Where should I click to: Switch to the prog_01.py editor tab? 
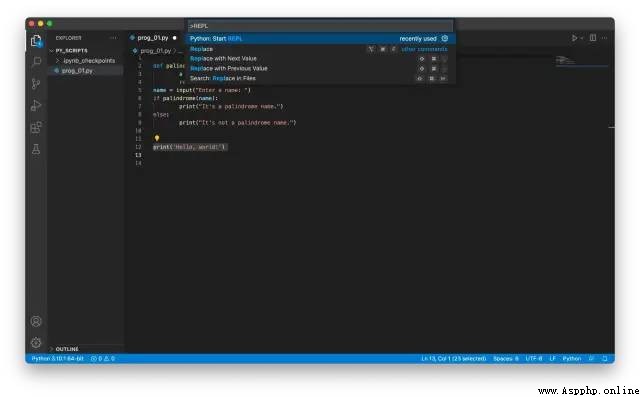click(153, 38)
